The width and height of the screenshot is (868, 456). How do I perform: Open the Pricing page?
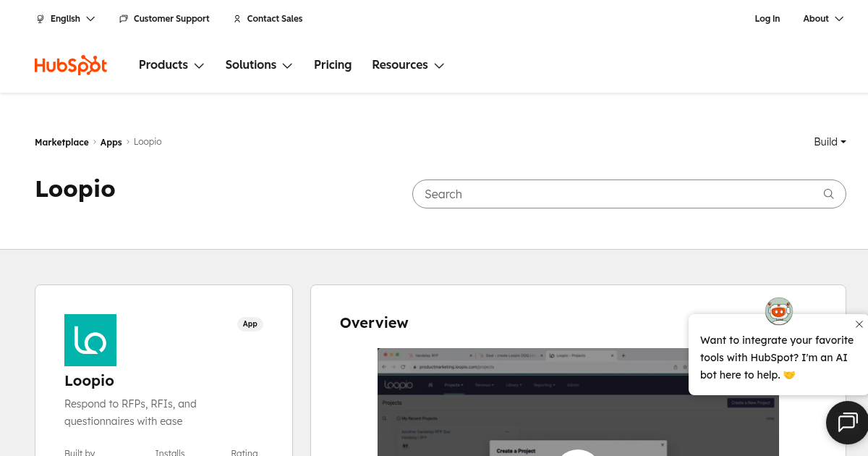(333, 65)
